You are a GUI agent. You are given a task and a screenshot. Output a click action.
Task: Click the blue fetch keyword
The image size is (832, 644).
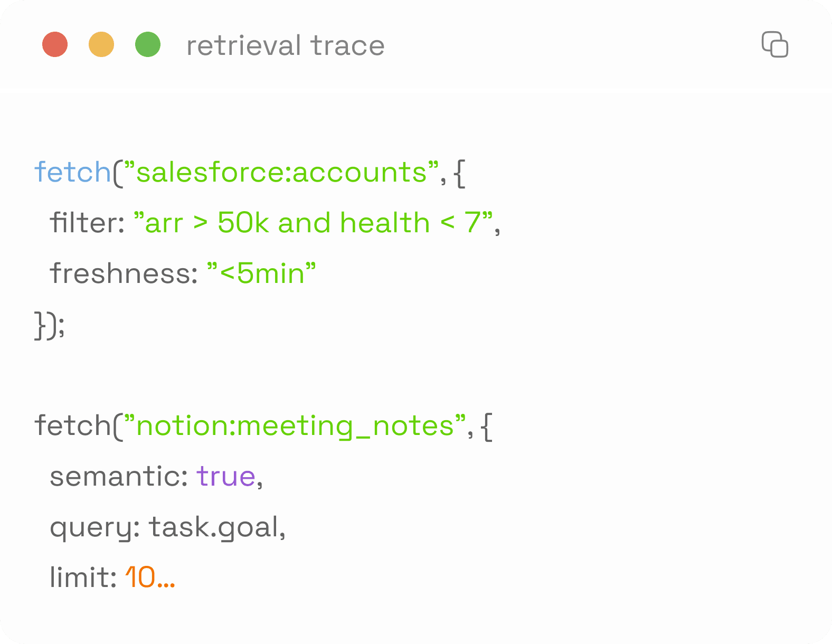pyautogui.click(x=73, y=172)
